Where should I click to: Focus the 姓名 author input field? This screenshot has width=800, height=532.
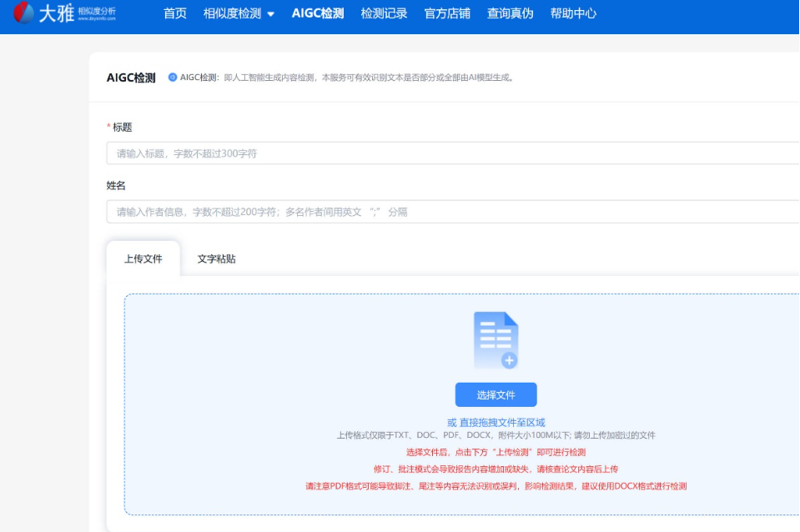click(x=450, y=212)
